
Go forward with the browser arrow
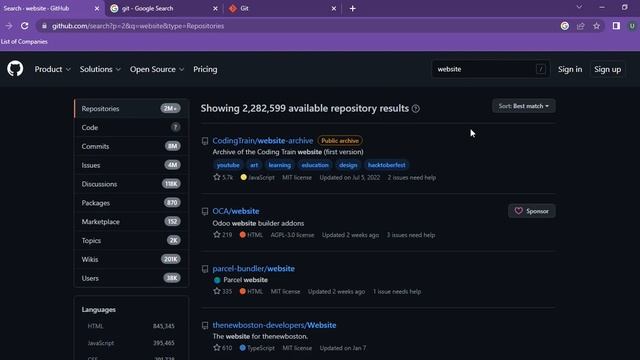click(x=9, y=26)
